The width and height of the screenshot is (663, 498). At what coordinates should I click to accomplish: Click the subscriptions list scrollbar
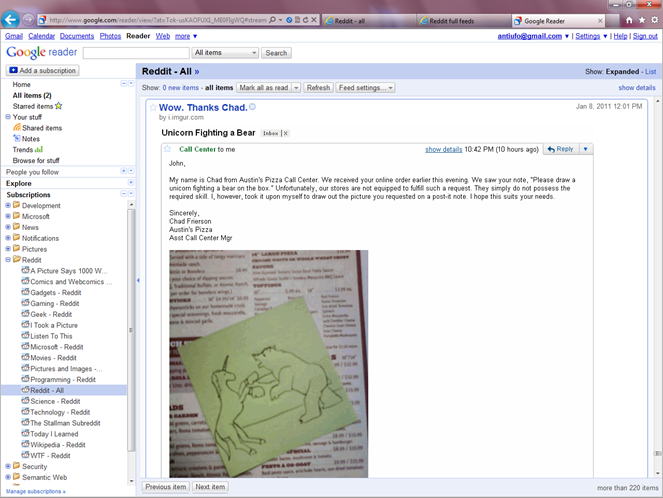pyautogui.click(x=131, y=330)
